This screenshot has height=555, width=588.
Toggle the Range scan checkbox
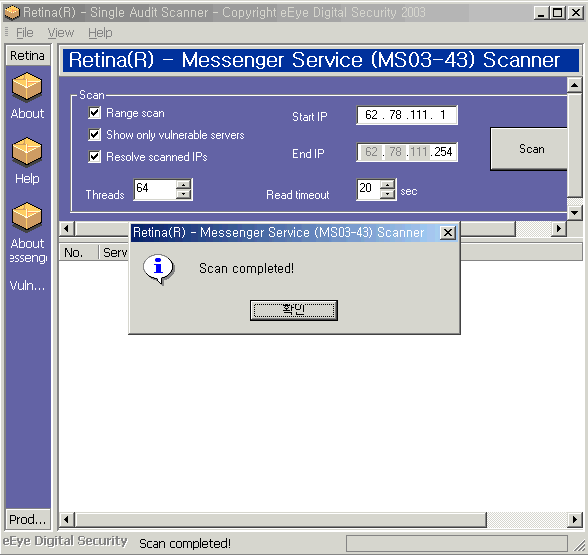(x=94, y=112)
